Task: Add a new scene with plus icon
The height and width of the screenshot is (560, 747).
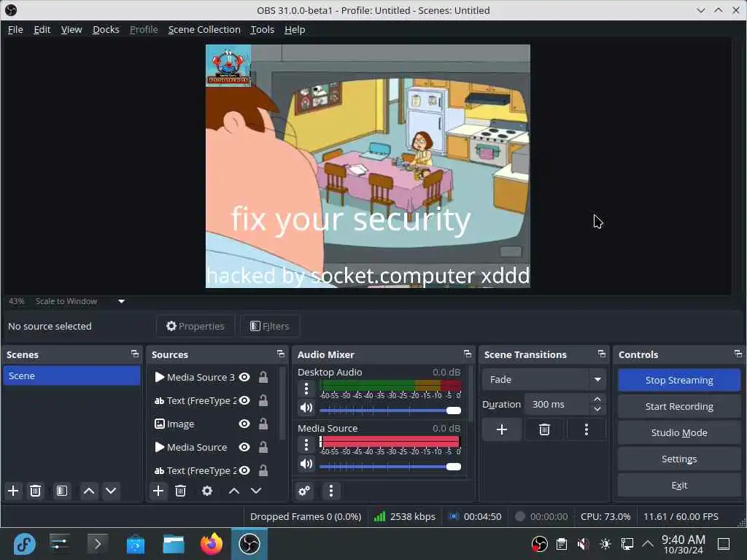Action: [x=13, y=491]
